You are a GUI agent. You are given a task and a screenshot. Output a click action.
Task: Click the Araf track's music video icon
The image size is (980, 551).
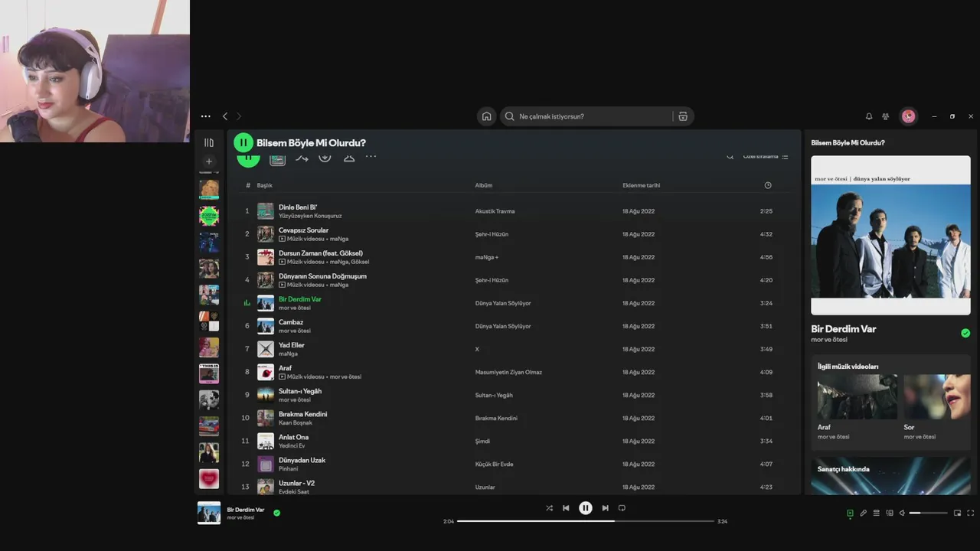point(282,377)
